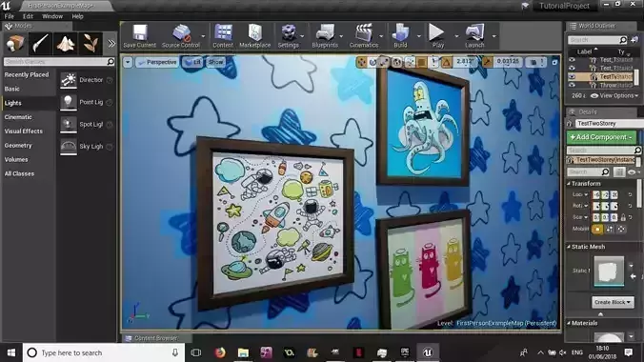Maximize or restore the viewport icon
This screenshot has width=644, height=362.
pos(554,62)
